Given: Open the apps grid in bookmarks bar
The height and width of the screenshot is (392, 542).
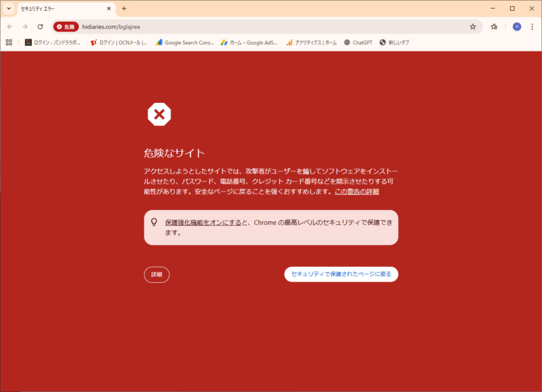Looking at the screenshot, I should (9, 42).
